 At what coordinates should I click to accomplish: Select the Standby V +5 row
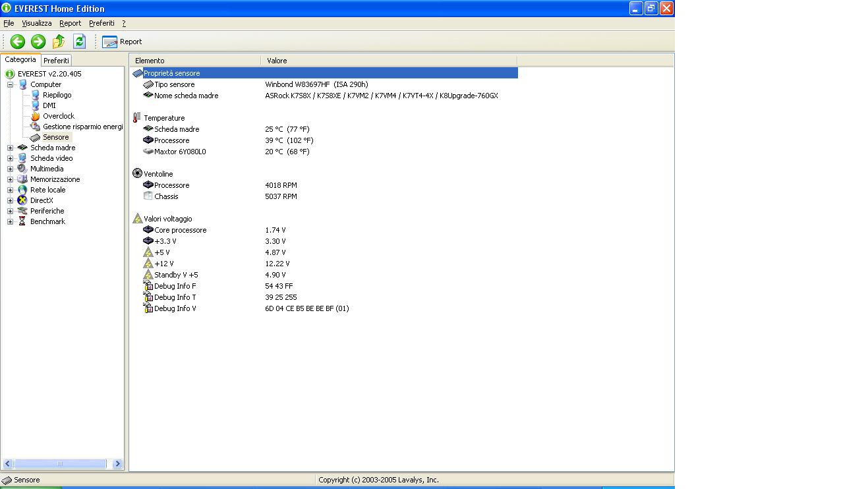(325, 275)
